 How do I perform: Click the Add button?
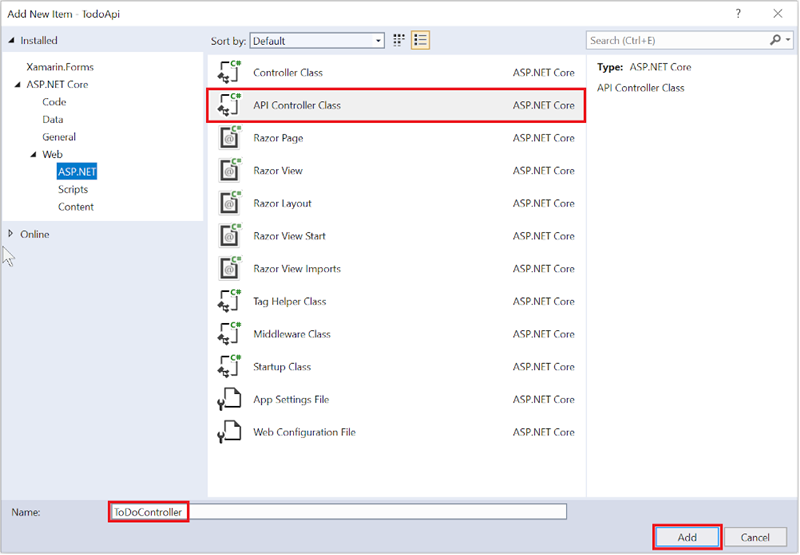coord(687,537)
